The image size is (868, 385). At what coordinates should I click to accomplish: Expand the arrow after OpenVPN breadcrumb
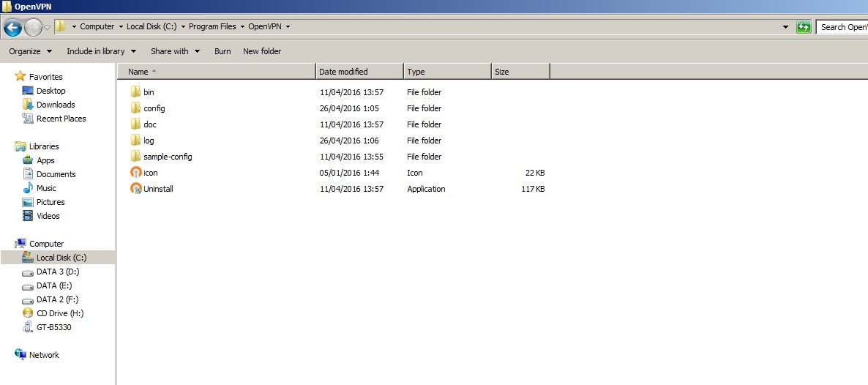point(288,26)
